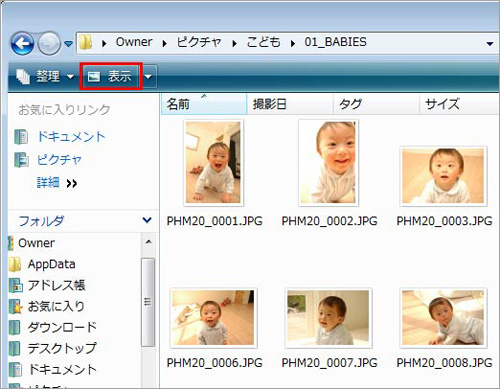This screenshot has width=500, height=389.
Task: Sort by the タグ column header
Action: 376,104
